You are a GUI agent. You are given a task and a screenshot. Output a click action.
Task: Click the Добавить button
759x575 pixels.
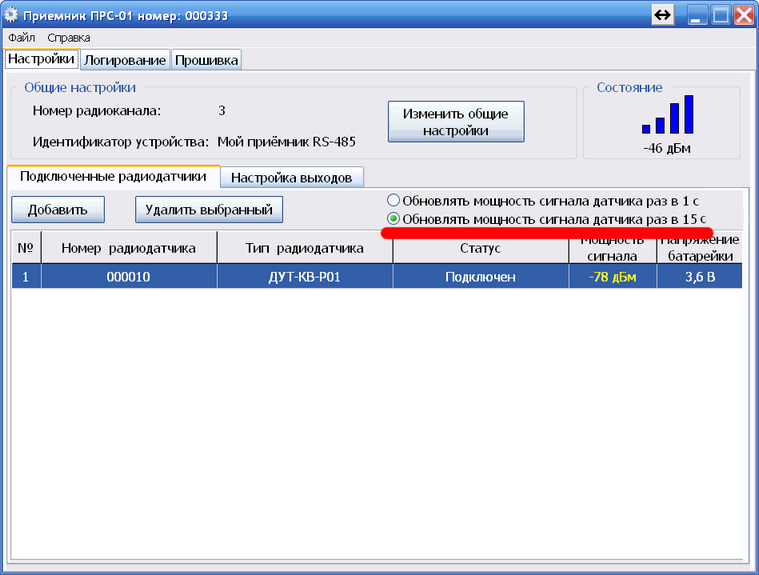click(x=58, y=210)
